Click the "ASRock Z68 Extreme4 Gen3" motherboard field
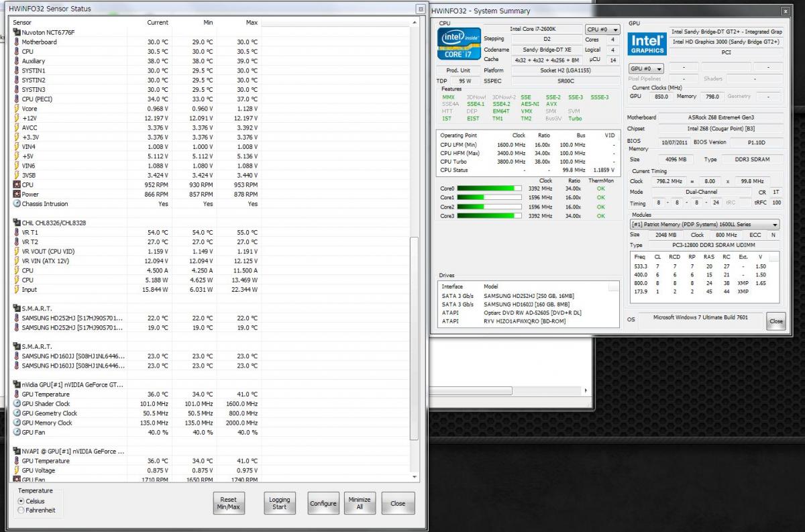The height and width of the screenshot is (532, 805). coord(721,117)
